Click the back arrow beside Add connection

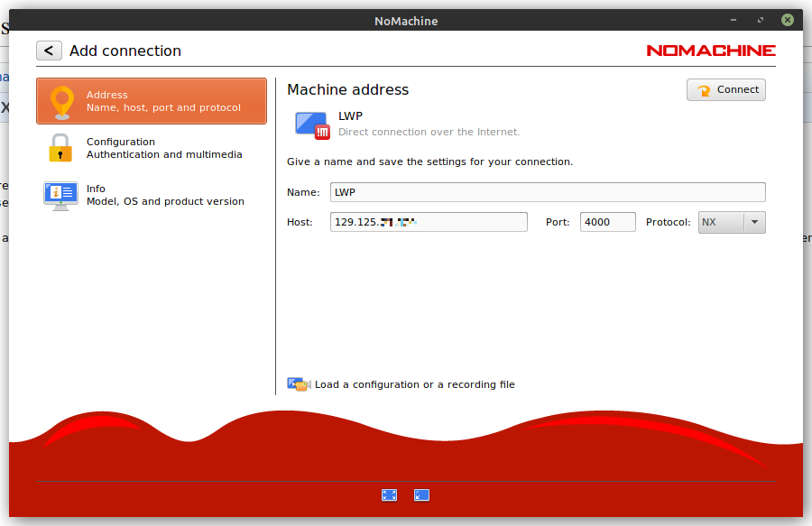click(49, 51)
